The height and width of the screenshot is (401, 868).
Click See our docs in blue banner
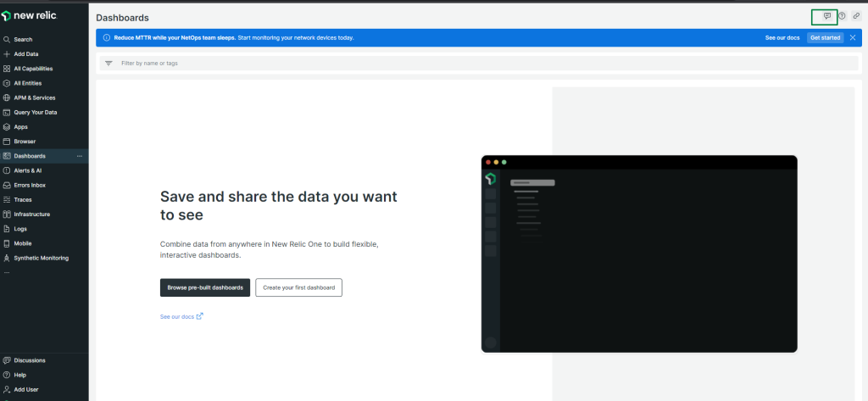pos(782,38)
